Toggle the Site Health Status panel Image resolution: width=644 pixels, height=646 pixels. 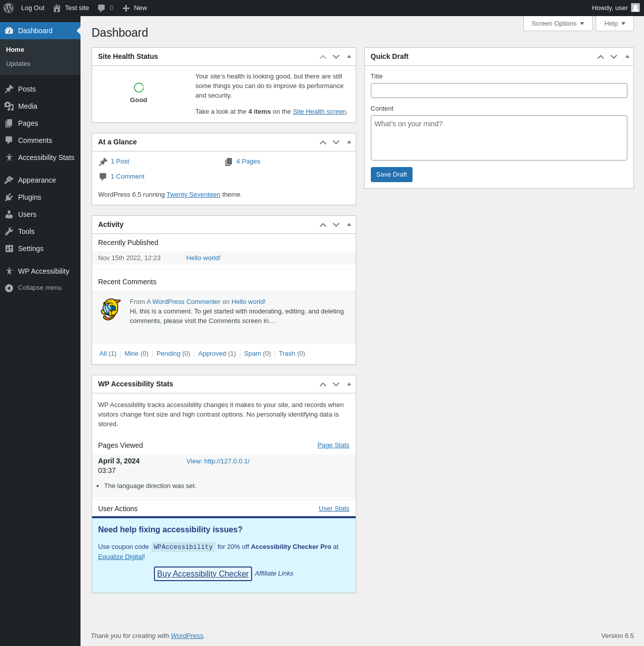(x=349, y=56)
